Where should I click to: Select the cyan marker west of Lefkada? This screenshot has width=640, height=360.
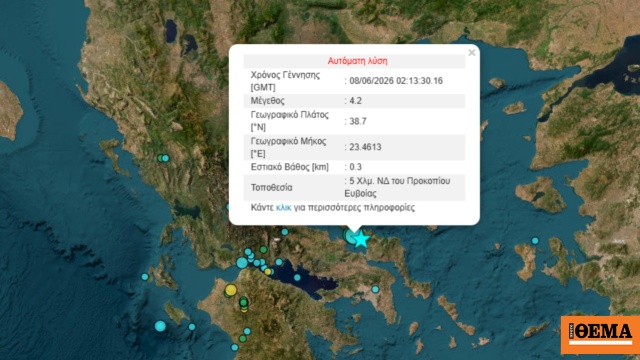145,277
